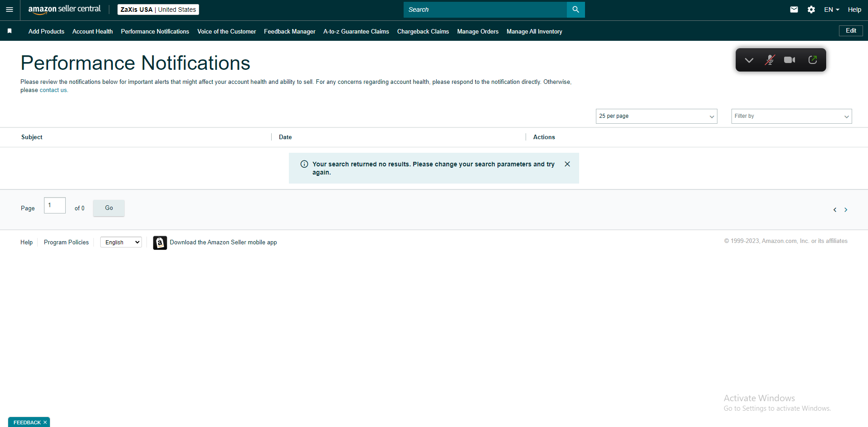Click Download the Amazon Seller mobile app

tap(223, 243)
